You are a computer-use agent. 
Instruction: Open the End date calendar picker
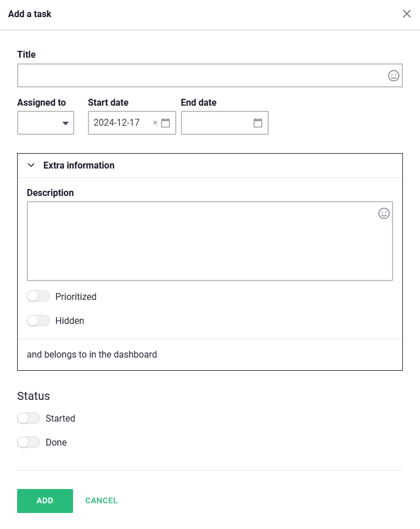pyautogui.click(x=258, y=123)
